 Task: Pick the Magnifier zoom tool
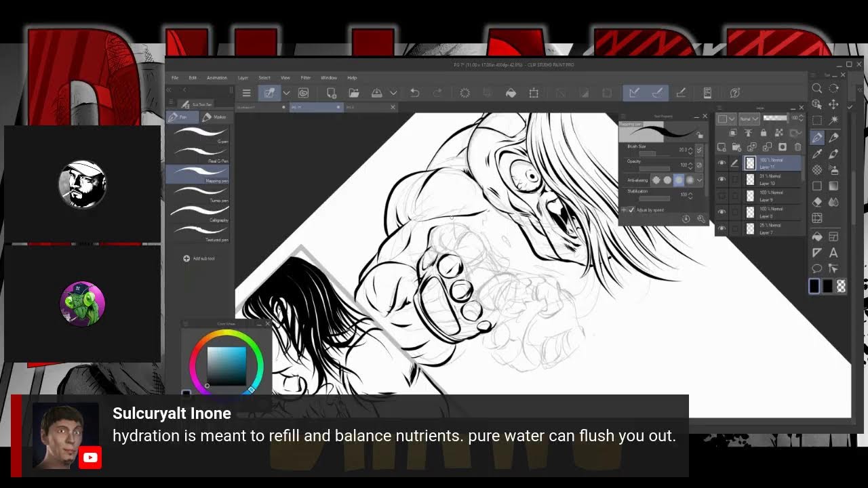817,88
